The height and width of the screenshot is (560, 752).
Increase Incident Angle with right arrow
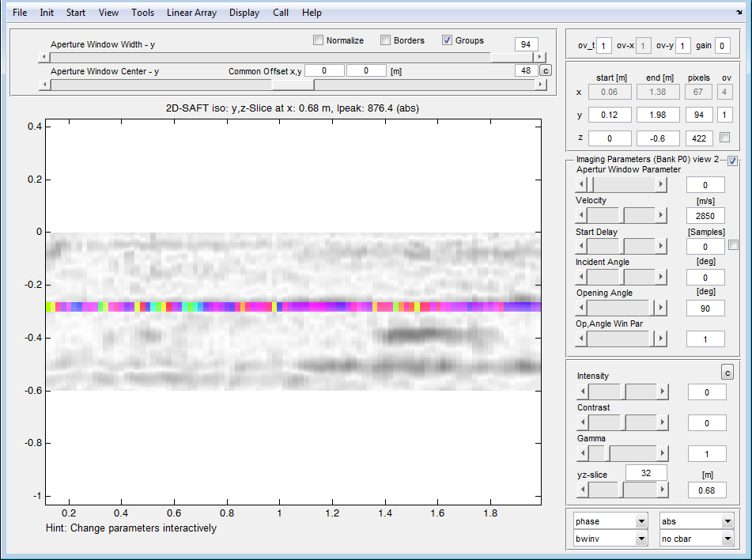[x=661, y=277]
